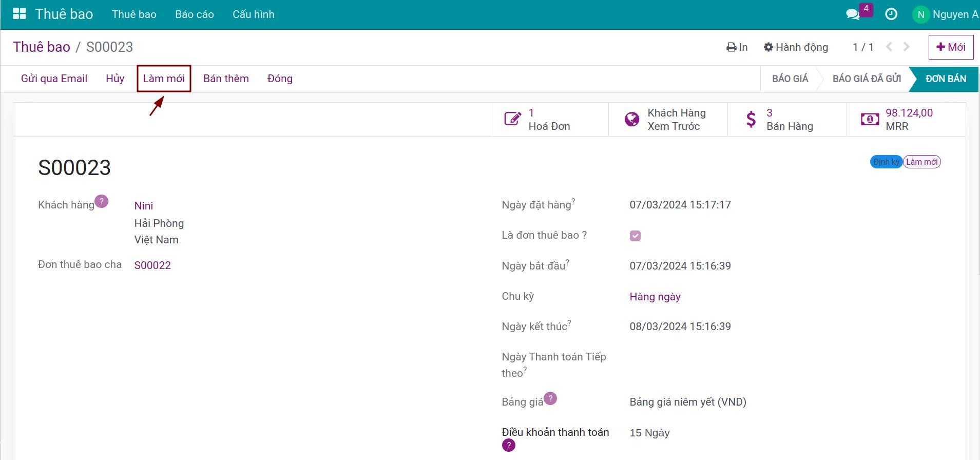Open the Thuê bao top menu item
Image resolution: width=980 pixels, height=460 pixels.
click(134, 14)
